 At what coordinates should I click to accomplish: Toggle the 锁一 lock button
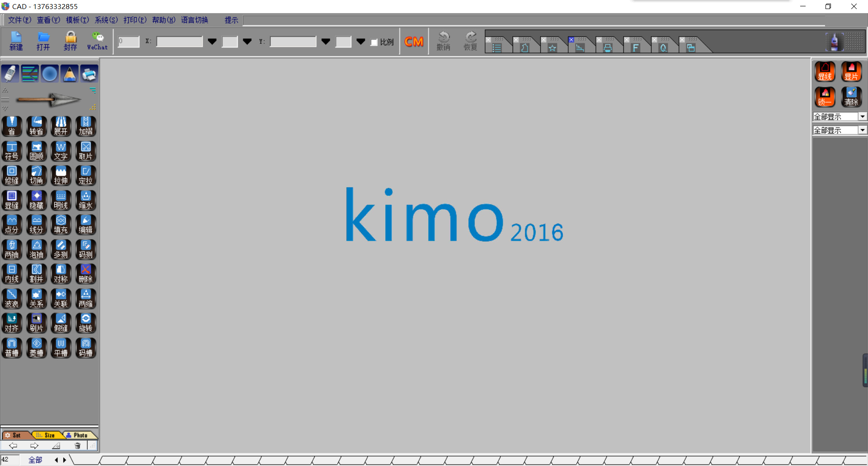pos(825,97)
